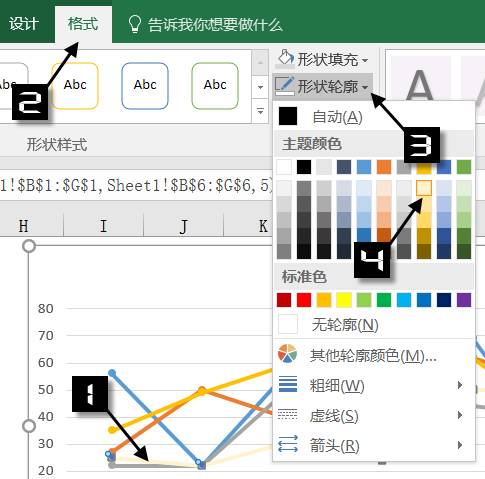The height and width of the screenshot is (479, 485).
Task: Apply the green outlined Abc shape style
Action: click(x=215, y=86)
